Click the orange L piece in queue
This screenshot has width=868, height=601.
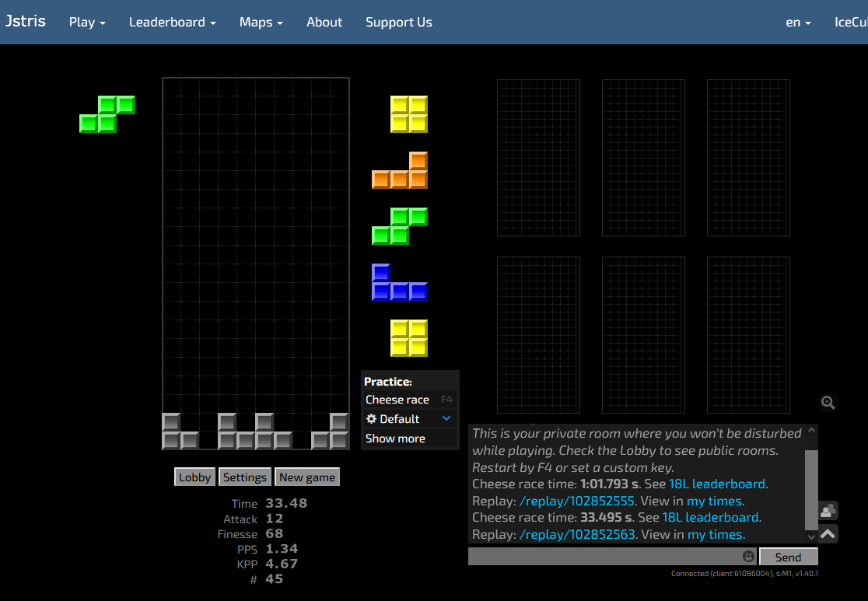point(400,171)
